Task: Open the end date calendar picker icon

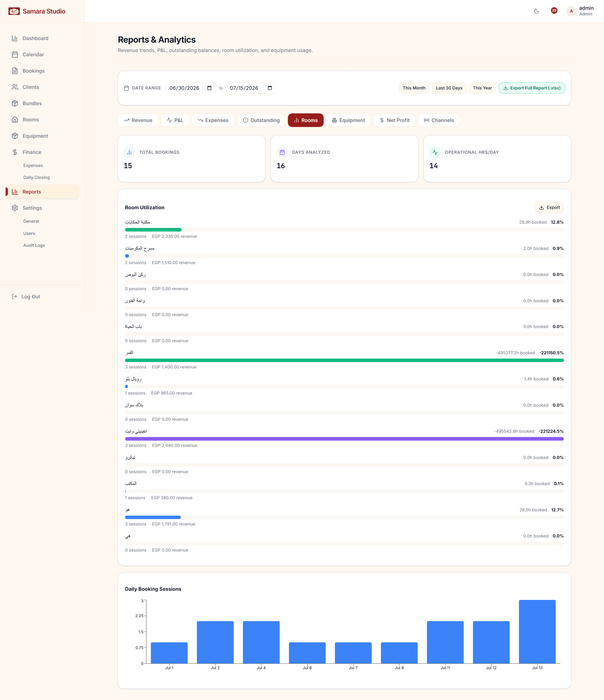Action: (x=270, y=88)
